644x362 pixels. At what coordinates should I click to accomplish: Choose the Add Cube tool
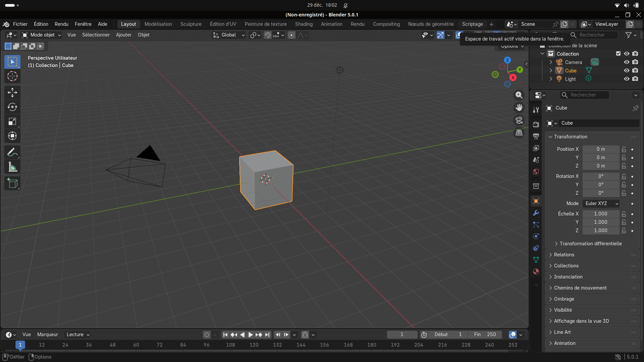point(12,183)
